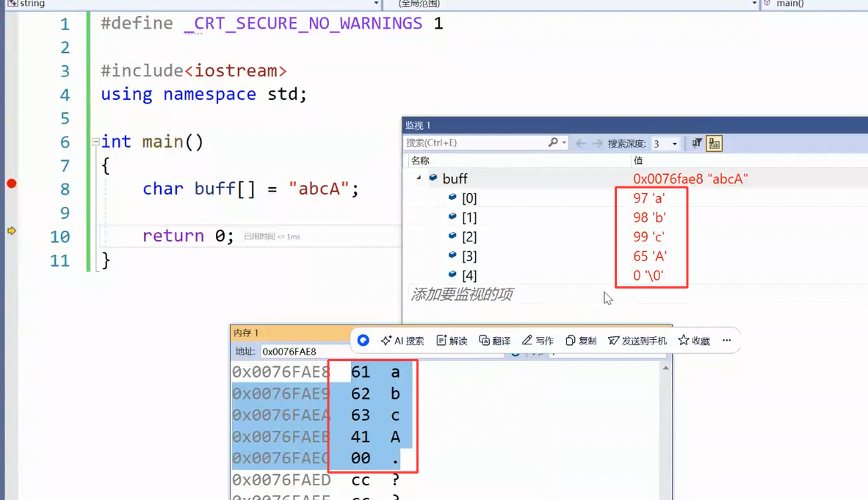This screenshot has width=868, height=500.
Task: Click the Watch 1 (监视 1) panel title
Action: tap(418, 125)
